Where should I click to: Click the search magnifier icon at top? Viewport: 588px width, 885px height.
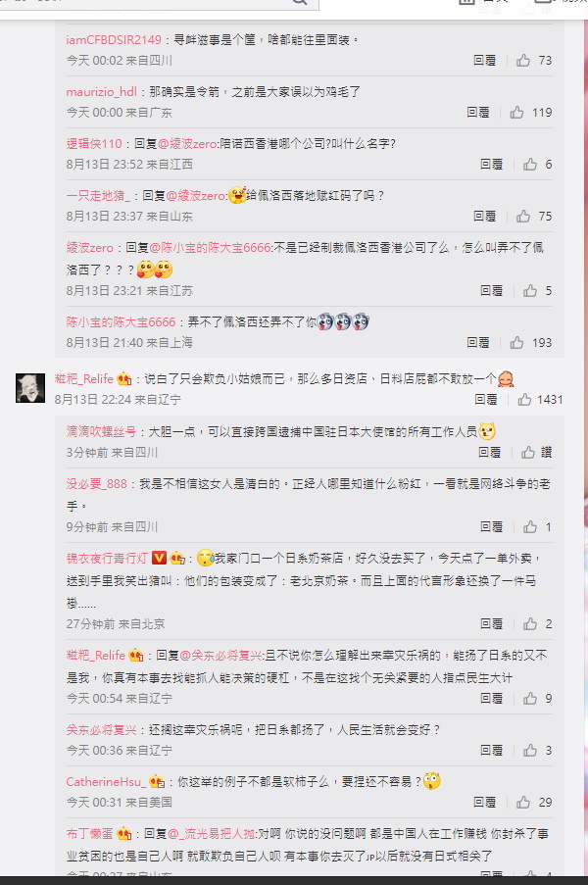[x=300, y=2]
